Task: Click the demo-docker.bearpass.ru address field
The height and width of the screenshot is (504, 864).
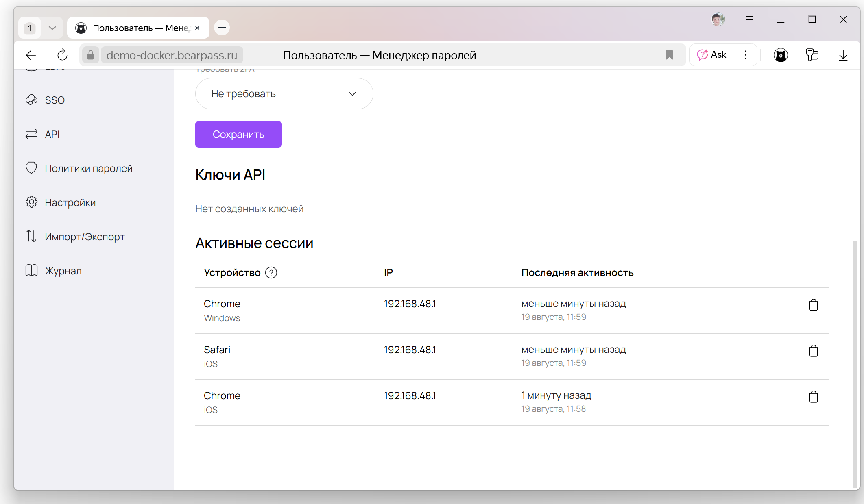Action: click(x=172, y=55)
